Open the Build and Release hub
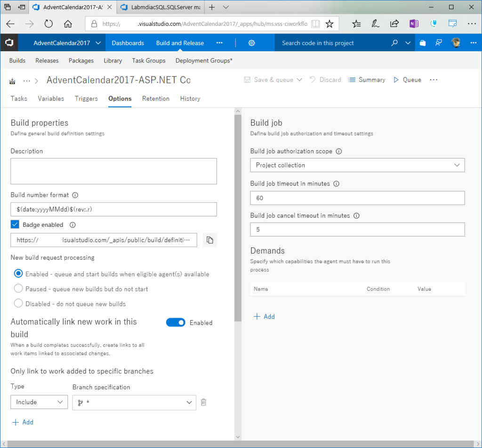This screenshot has width=482, height=448. coord(180,43)
